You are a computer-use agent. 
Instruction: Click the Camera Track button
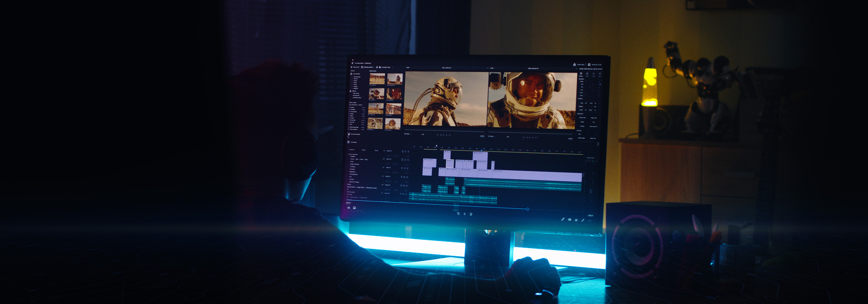582,118
